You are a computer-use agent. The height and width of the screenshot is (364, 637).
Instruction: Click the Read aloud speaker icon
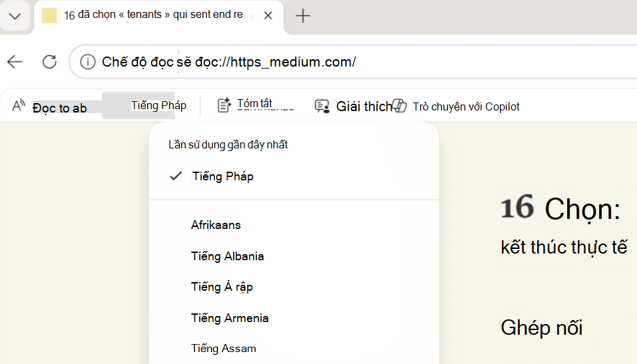point(18,106)
